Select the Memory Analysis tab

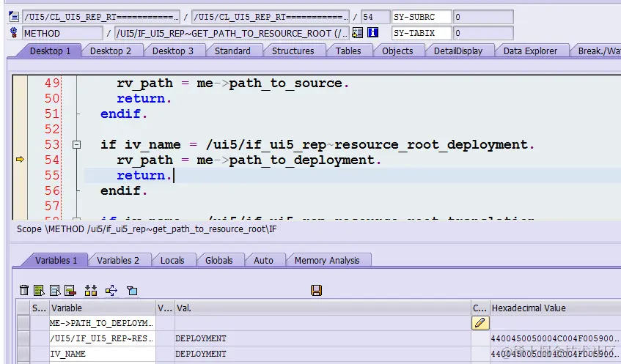coord(327,260)
